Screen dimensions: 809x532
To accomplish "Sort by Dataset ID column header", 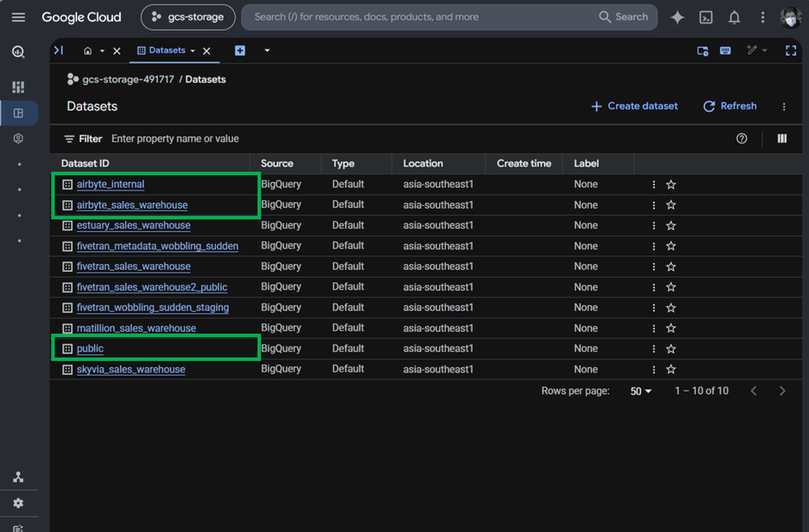I will [x=85, y=163].
